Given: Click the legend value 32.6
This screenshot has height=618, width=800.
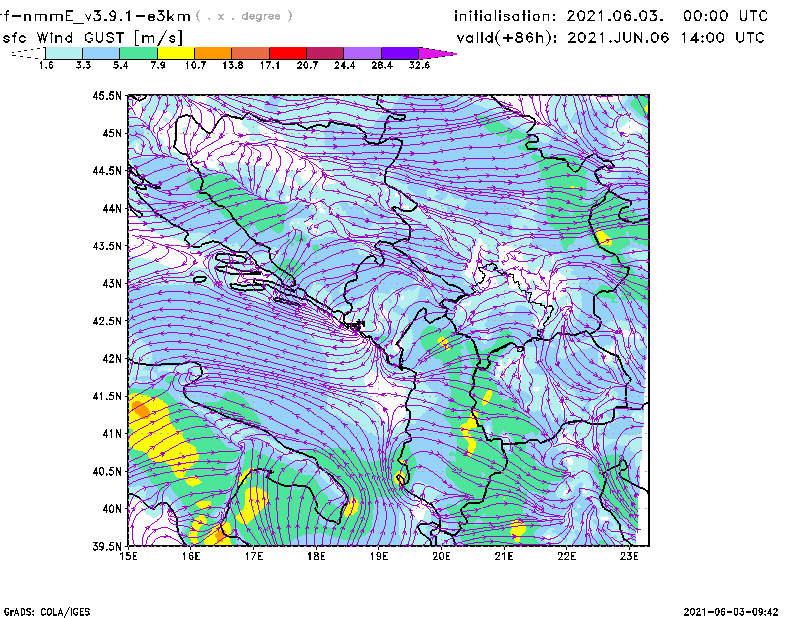Looking at the screenshot, I should click(419, 65).
